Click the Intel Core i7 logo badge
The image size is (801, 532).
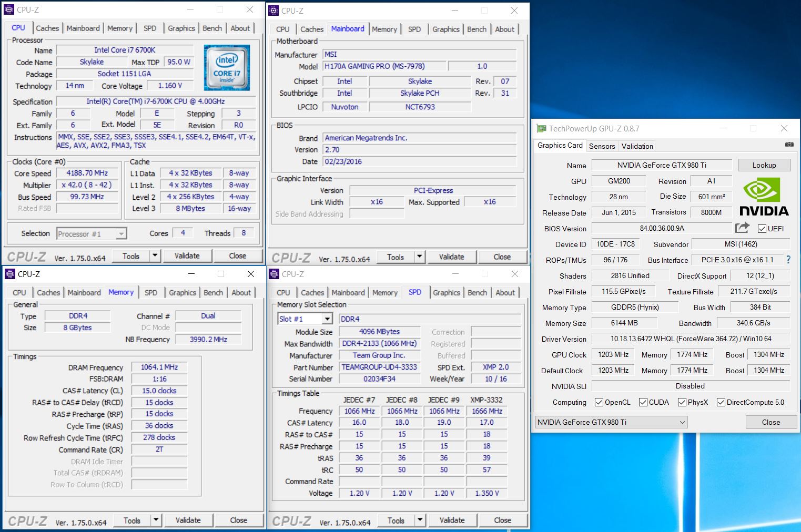227,68
